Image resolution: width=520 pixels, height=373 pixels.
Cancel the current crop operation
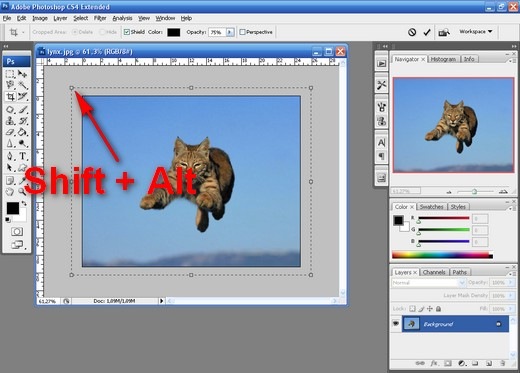pyautogui.click(x=412, y=32)
